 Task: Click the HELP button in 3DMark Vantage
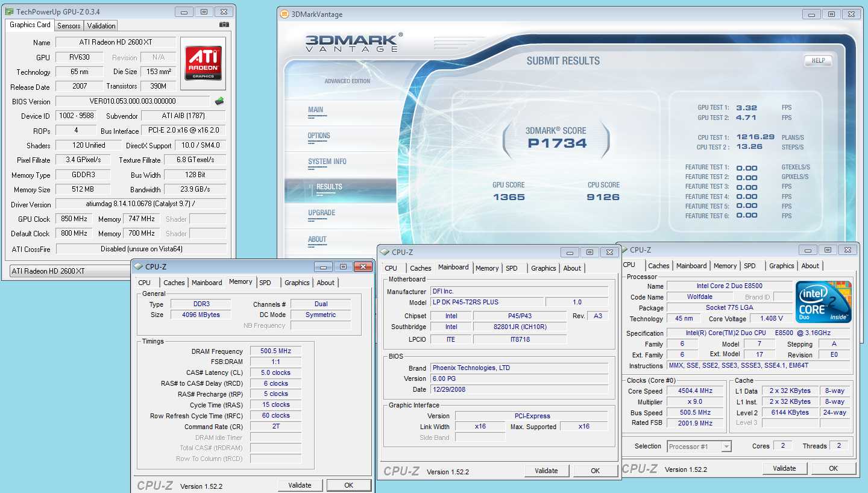tap(818, 60)
